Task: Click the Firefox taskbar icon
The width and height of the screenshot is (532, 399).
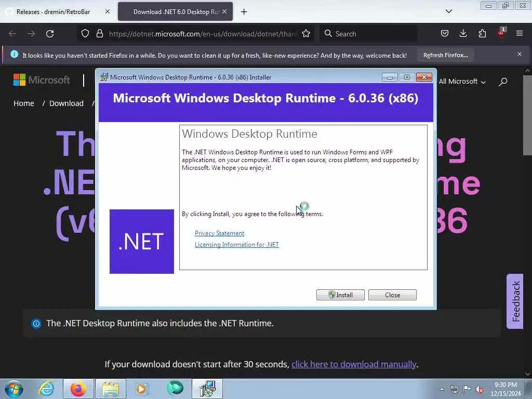Action: 78,389
